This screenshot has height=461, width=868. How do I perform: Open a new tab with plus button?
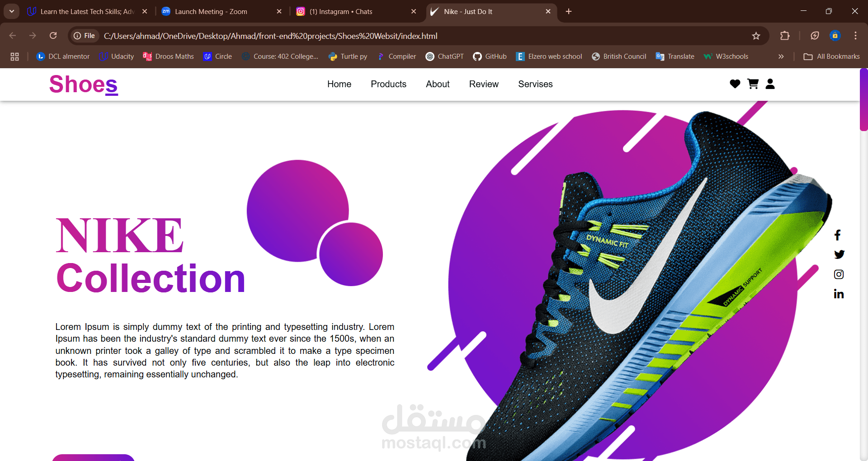click(569, 11)
